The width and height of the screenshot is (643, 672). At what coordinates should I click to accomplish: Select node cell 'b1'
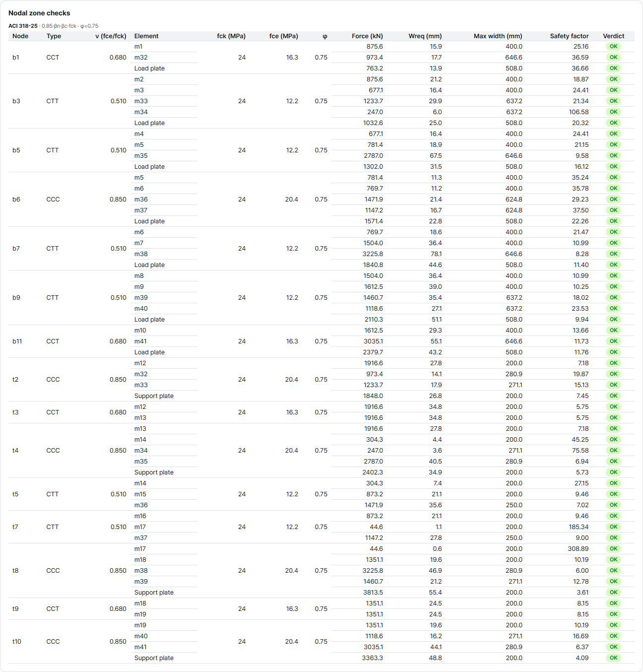pyautogui.click(x=16, y=57)
